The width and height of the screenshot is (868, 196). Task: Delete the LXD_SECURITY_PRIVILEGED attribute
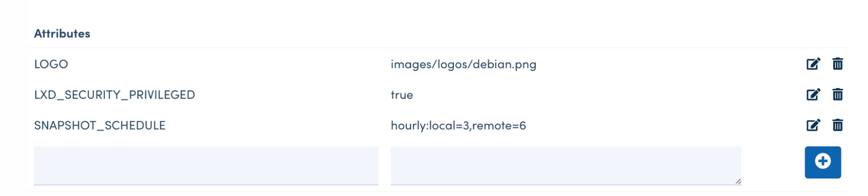[838, 94]
